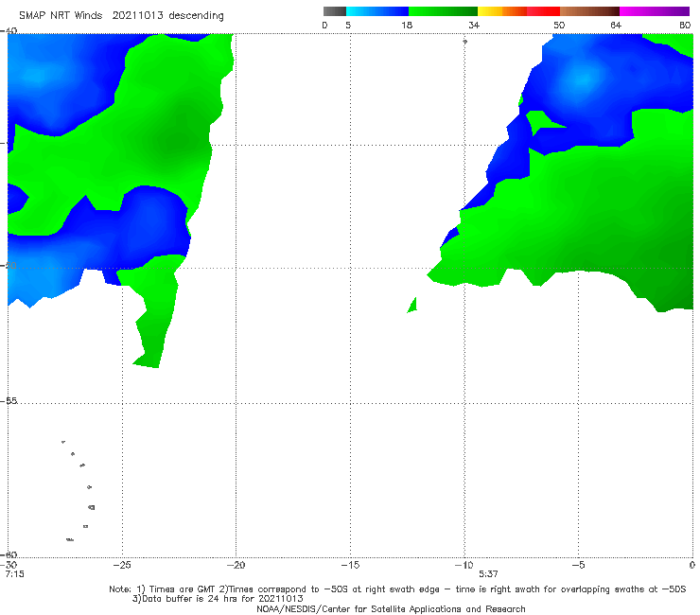Click the blue 5-18 segment of color bar
This screenshot has width=700, height=615.
click(377, 11)
